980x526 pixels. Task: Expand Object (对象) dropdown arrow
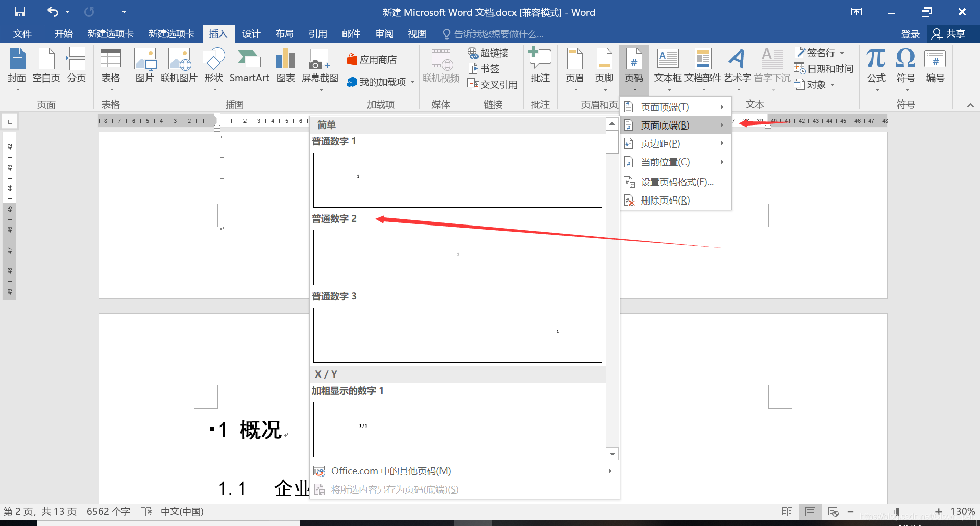pos(832,85)
